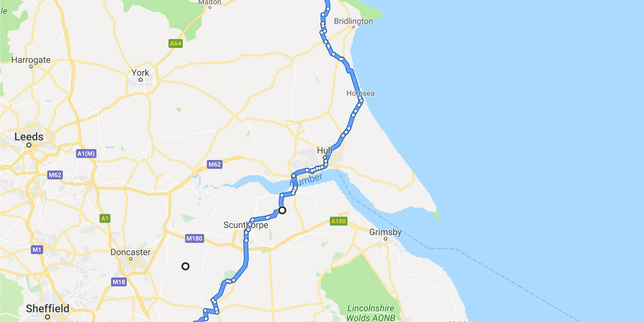Click the Harrogate town label
The width and height of the screenshot is (644, 322).
tap(31, 60)
